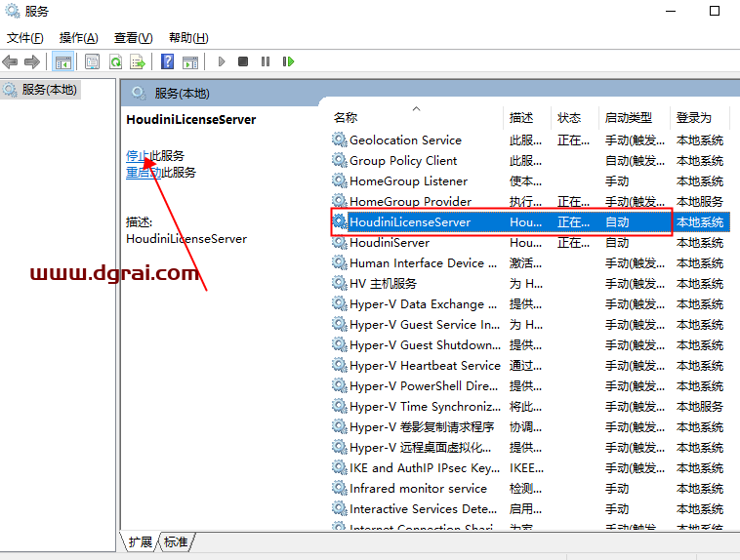Viewport: 740px width, 560px height.
Task: Select Hyper-V Guest Service Interface row name
Action: point(425,325)
